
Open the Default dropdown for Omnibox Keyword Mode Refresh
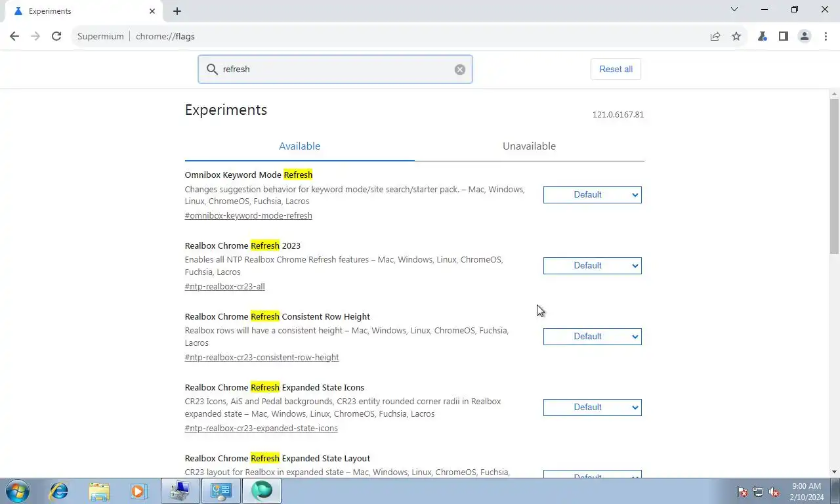tap(592, 195)
